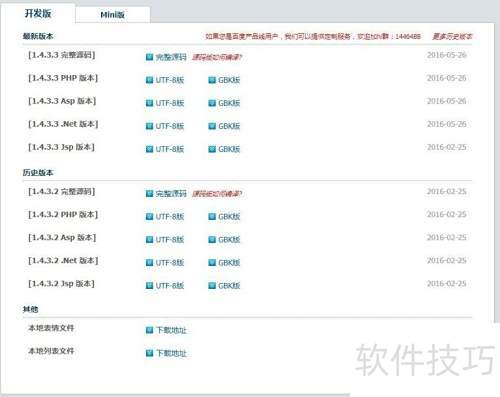Select the [1.4.3.3 PHP 版本] label
The image size is (500, 397).
click(63, 78)
